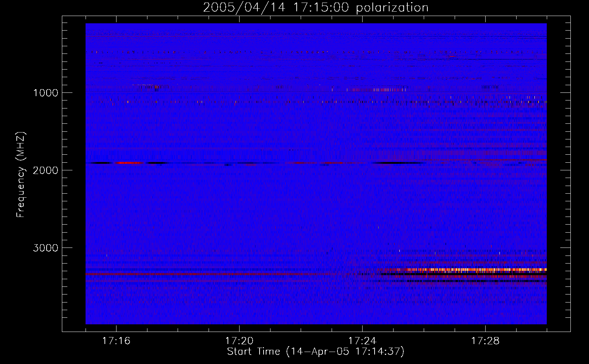Viewport: 589px width, 364px height.
Task: Click the plot title '2005/04/14 17:15:00 polarization'
Action: 316,8
